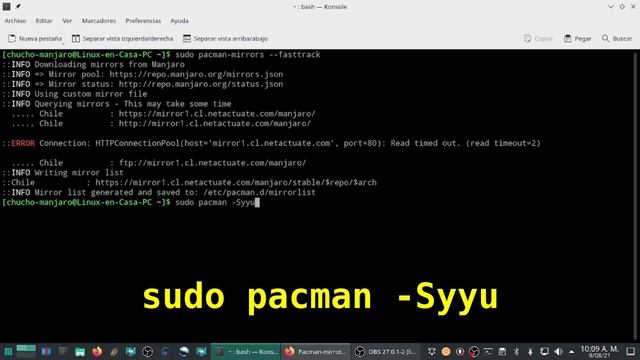Expand the hidden system tray icons arrow
Image resolution: width=640 pixels, height=360 pixels.
[x=571, y=351]
